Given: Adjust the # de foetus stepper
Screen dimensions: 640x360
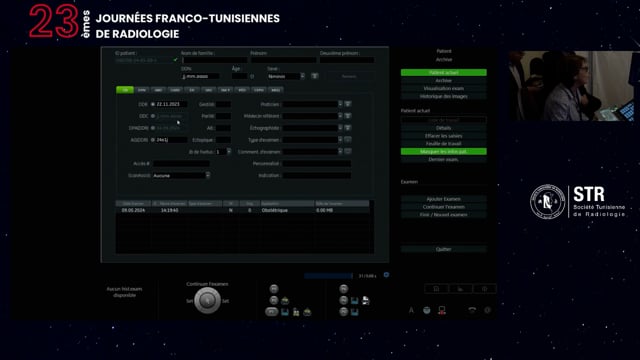Looking at the screenshot, I should (x=229, y=152).
